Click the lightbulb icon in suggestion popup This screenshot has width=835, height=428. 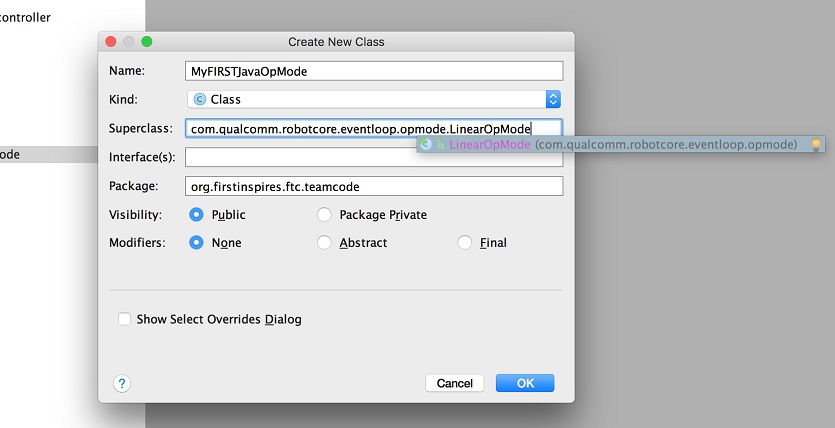(816, 145)
